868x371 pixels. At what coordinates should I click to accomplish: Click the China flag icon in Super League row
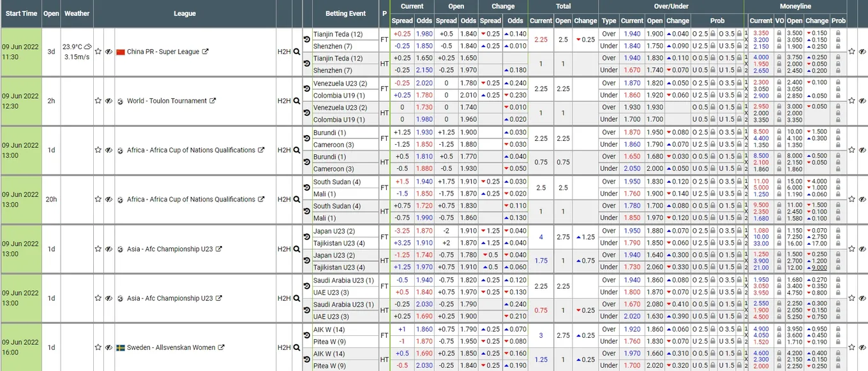tap(120, 52)
